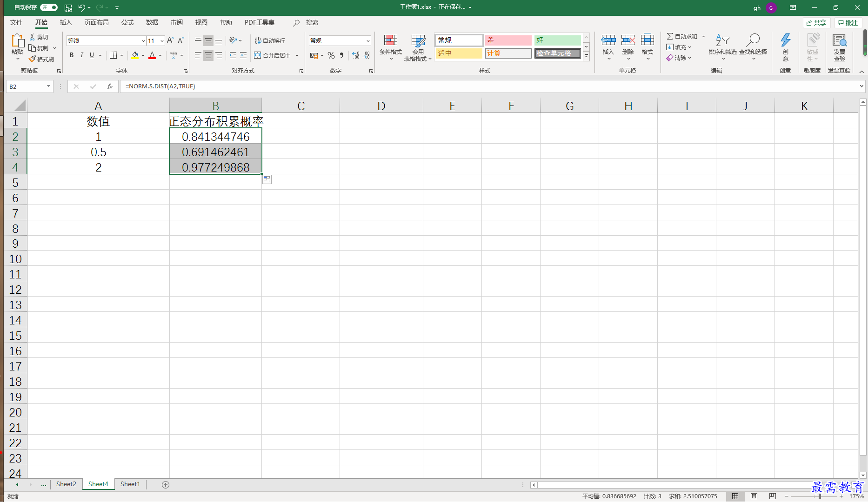Toggle underline formatting
This screenshot has width=868, height=502.
tap(92, 55)
